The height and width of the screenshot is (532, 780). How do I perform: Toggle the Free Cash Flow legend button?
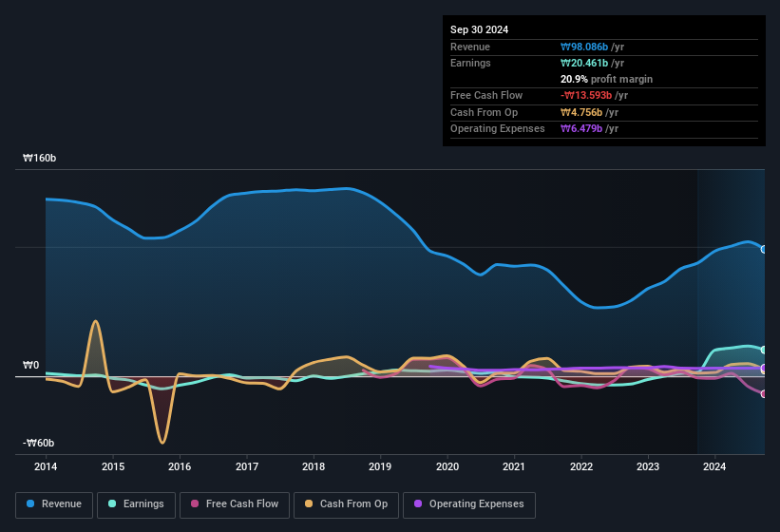[235, 504]
